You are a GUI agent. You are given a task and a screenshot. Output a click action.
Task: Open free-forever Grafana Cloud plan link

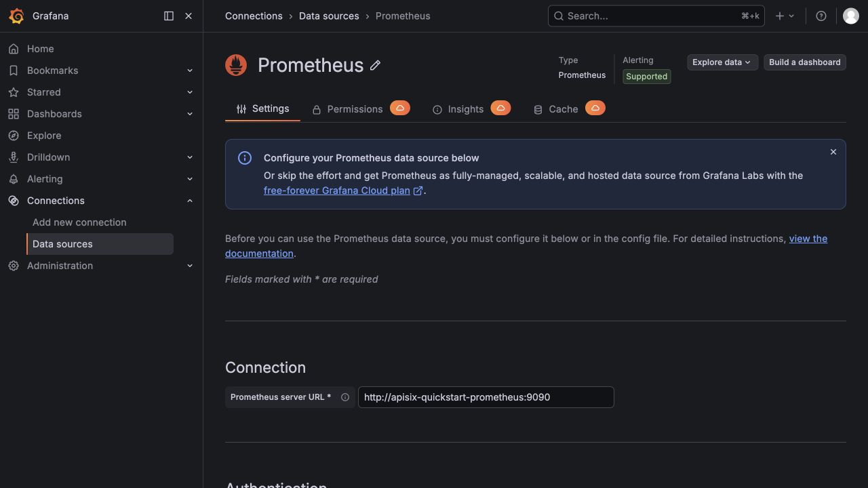[x=343, y=190]
